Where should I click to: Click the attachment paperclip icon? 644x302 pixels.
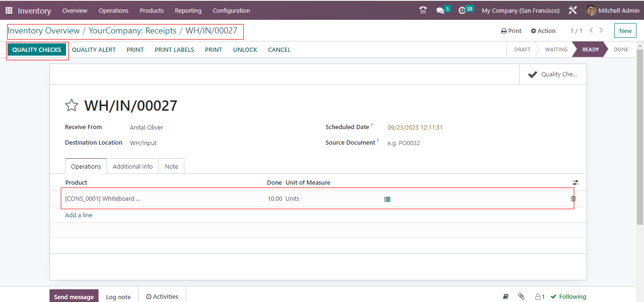point(521,296)
